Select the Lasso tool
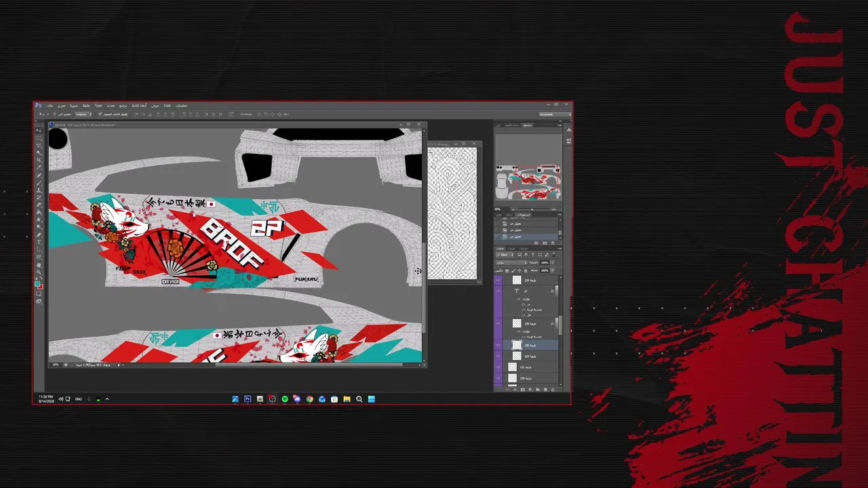Screen dimensions: 868x488 coord(39,146)
